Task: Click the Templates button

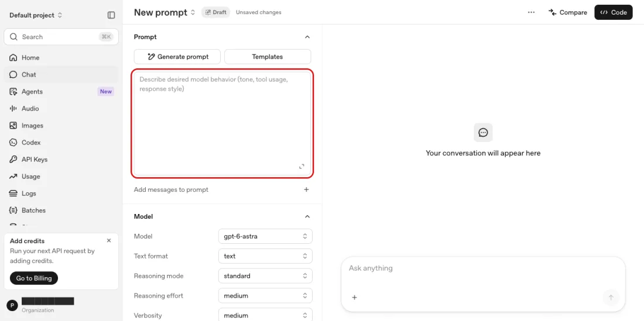Action: click(x=268, y=57)
